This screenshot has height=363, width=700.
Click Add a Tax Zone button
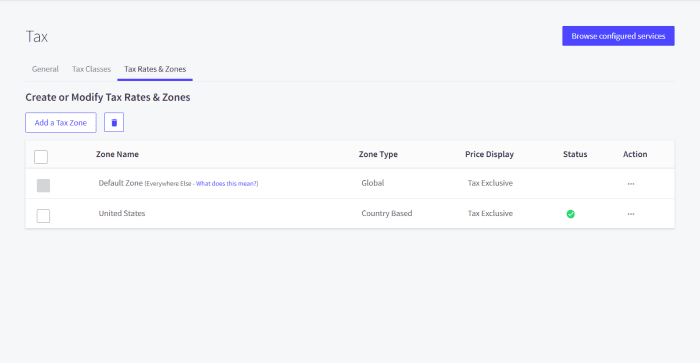point(61,122)
